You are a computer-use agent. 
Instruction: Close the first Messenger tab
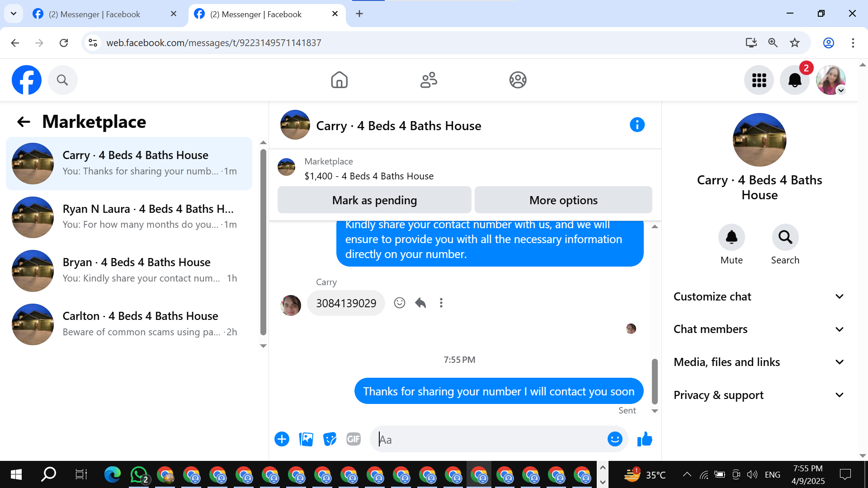pos(174,14)
